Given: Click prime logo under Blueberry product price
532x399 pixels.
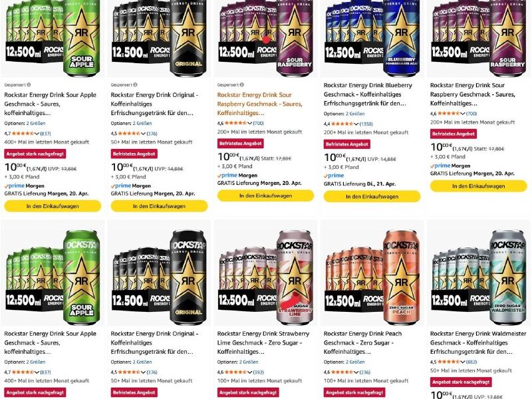Looking at the screenshot, I should (334, 176).
